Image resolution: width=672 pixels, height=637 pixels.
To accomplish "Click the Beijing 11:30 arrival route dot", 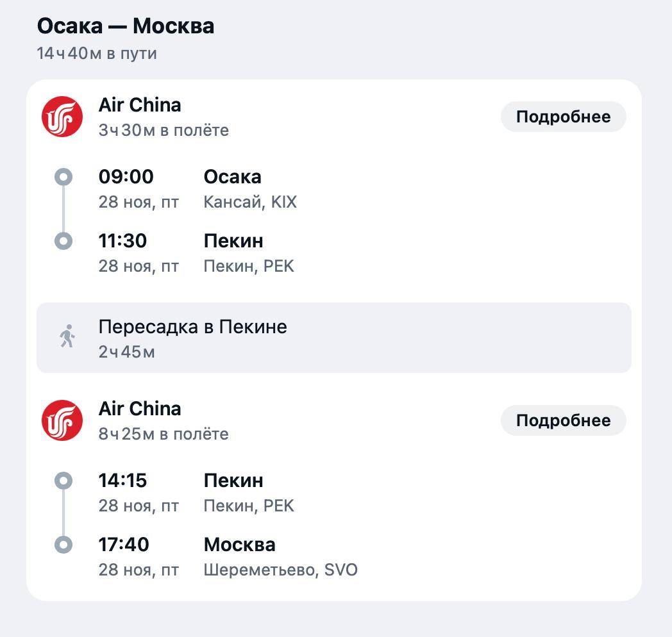I will coord(63,241).
